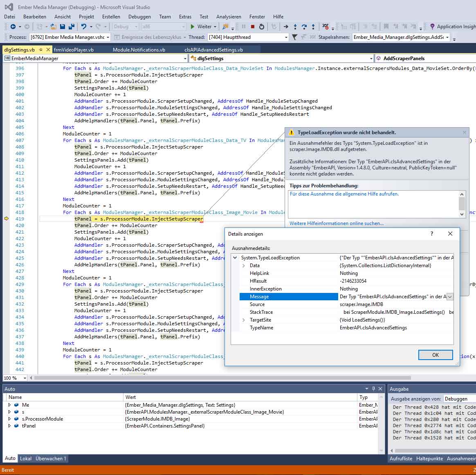Click the Save All multi-disk icon

tap(72, 27)
